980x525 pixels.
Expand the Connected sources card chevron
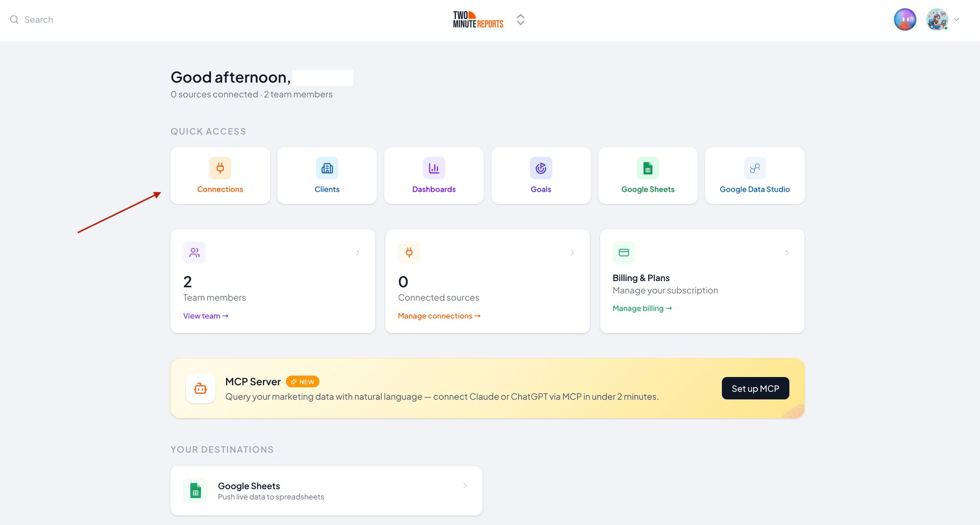pos(573,253)
